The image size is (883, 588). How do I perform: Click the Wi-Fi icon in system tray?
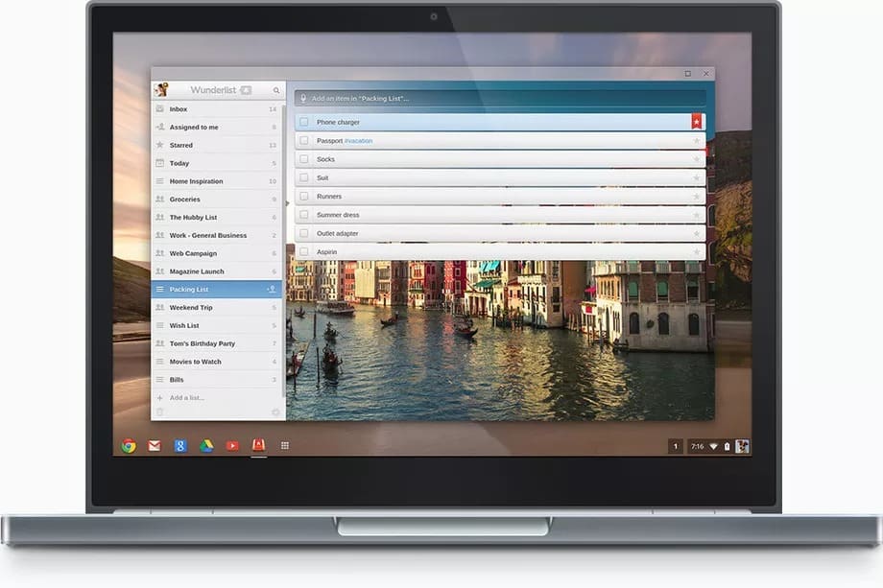click(x=713, y=446)
